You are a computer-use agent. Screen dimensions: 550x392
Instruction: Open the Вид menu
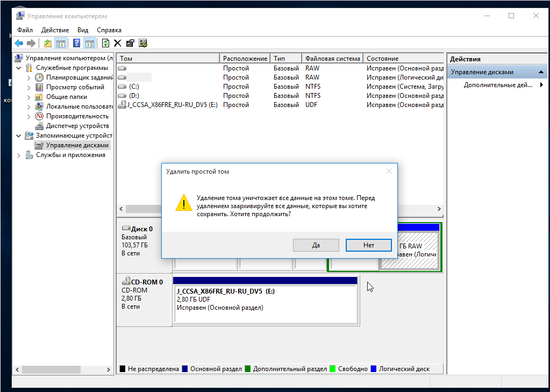pyautogui.click(x=82, y=30)
